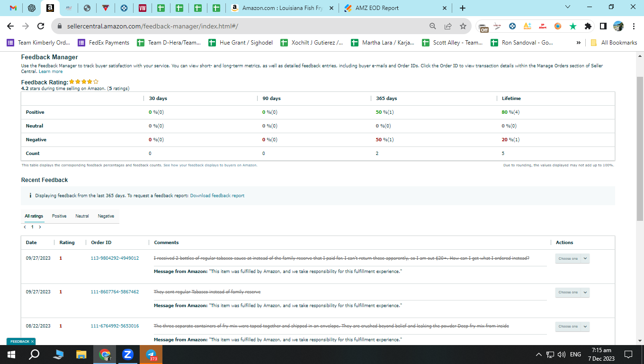Screen dimensions: 644x364
Task: Open the All Bookmarks folder
Action: pyautogui.click(x=614, y=43)
